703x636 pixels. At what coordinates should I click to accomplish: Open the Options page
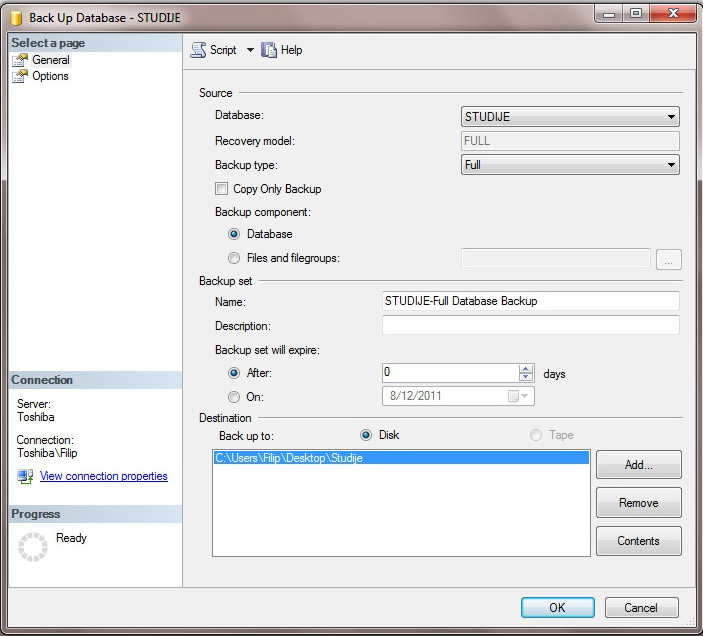point(50,76)
